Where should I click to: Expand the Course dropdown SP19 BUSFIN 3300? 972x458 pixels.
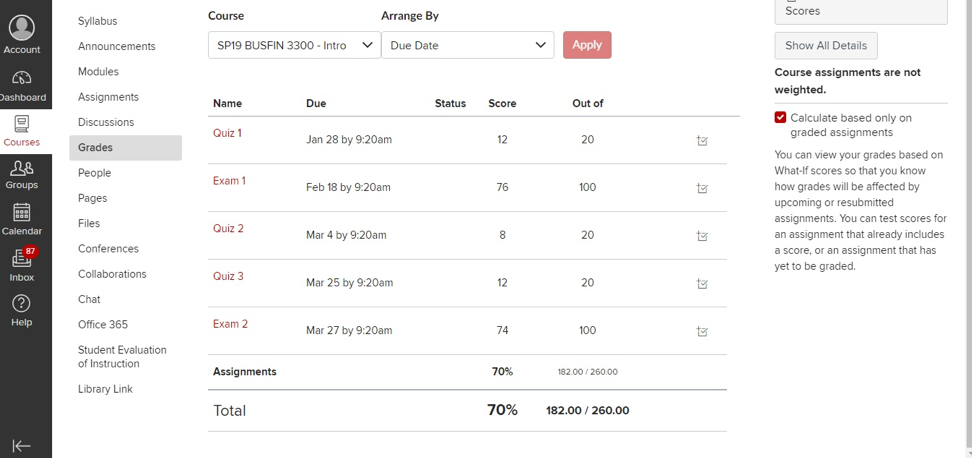tap(294, 45)
